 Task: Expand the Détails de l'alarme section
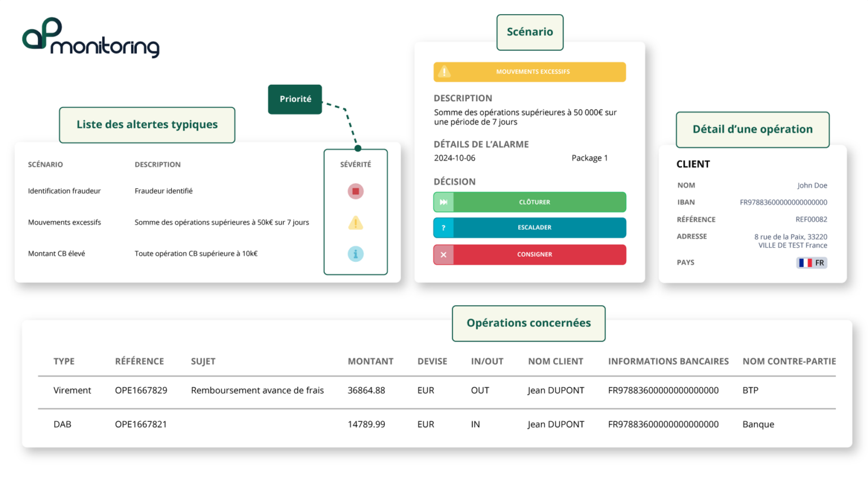click(480, 144)
